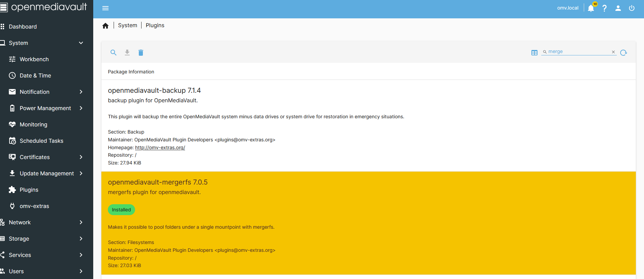Click the power button icon
The height and width of the screenshot is (279, 644).
tap(632, 8)
